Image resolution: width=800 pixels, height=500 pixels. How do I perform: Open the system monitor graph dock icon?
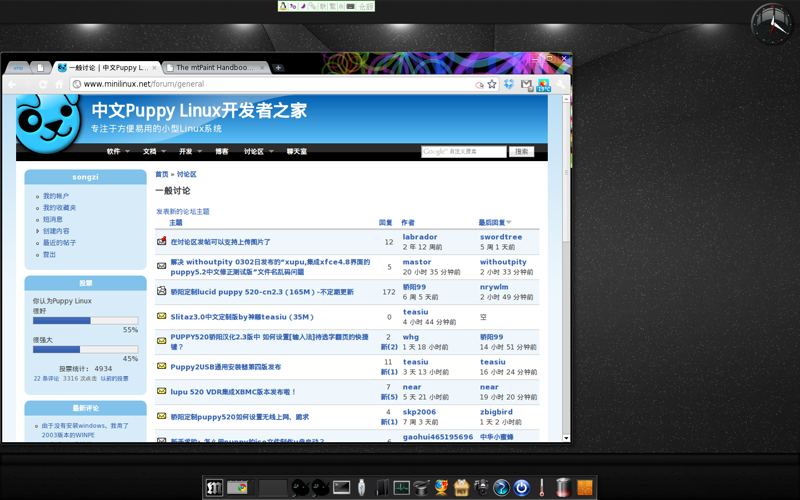[401, 488]
